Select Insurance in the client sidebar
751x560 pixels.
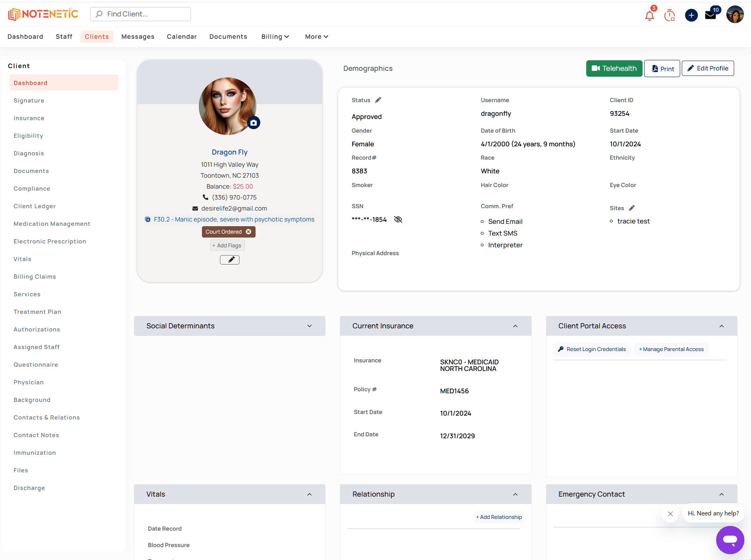(x=29, y=118)
